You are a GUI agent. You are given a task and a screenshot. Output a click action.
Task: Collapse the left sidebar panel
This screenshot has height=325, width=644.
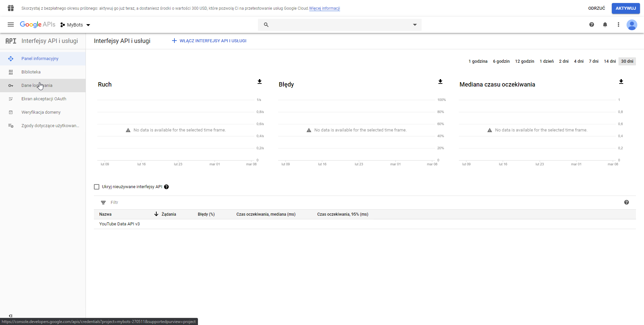tap(10, 316)
